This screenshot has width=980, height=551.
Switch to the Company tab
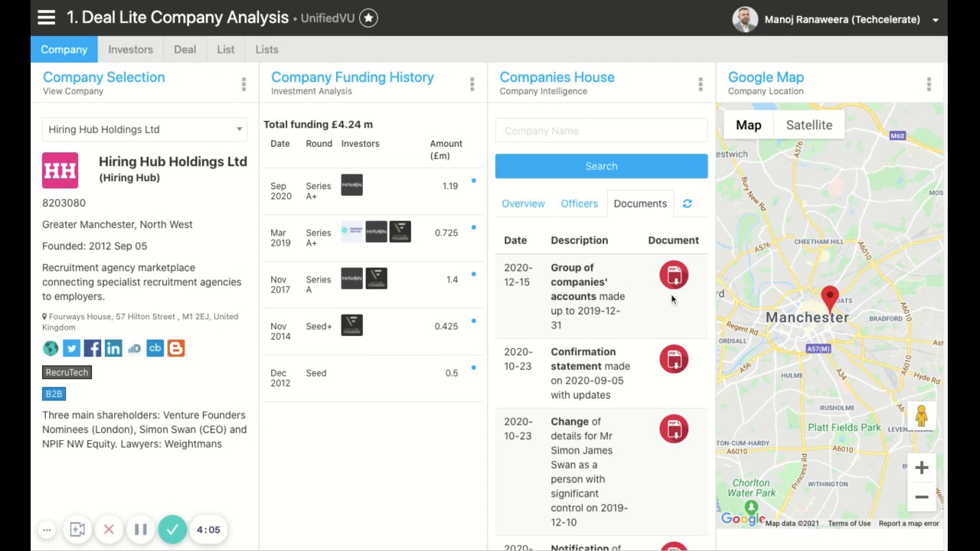click(x=64, y=49)
